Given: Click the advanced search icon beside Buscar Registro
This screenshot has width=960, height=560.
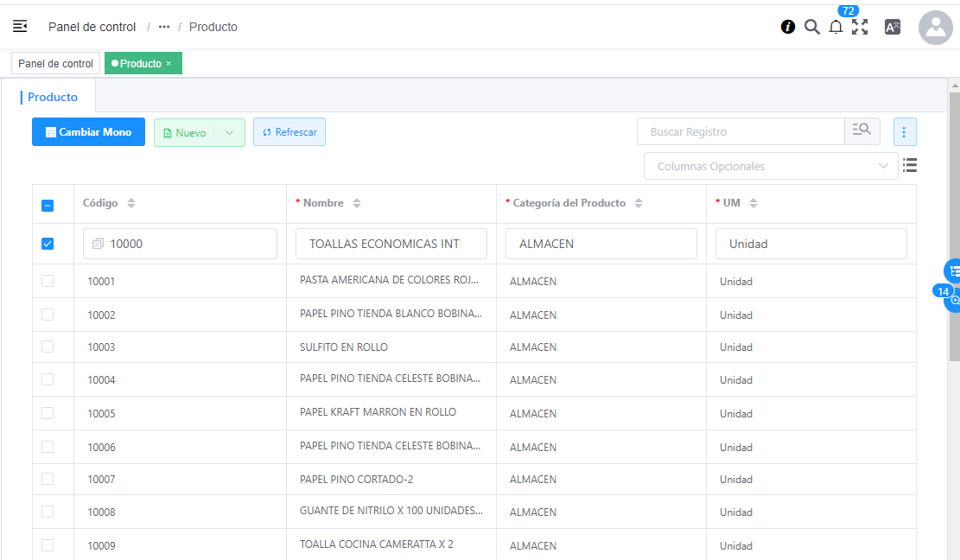Looking at the screenshot, I should (x=861, y=131).
